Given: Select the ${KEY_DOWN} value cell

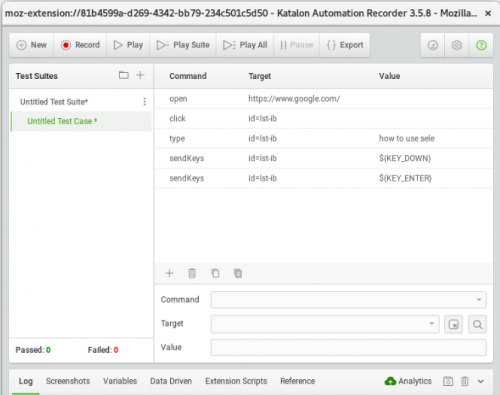Looking at the screenshot, I should pyautogui.click(x=405, y=158).
